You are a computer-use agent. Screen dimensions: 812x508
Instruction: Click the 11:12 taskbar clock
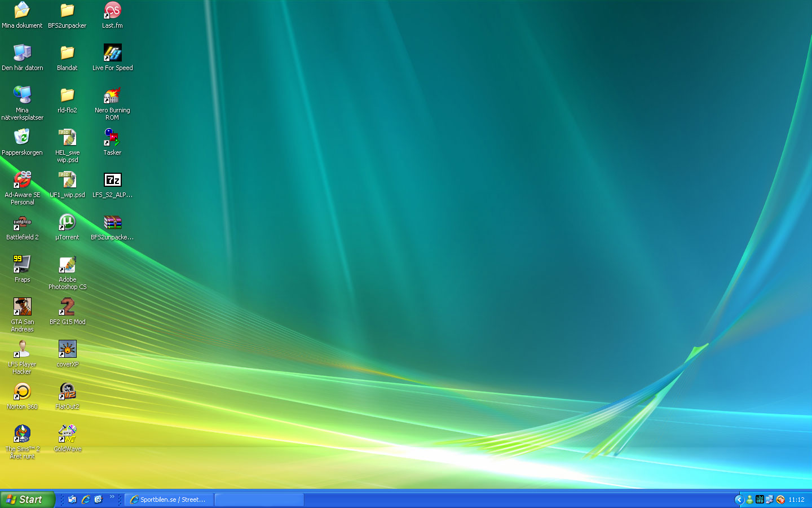coord(796,500)
